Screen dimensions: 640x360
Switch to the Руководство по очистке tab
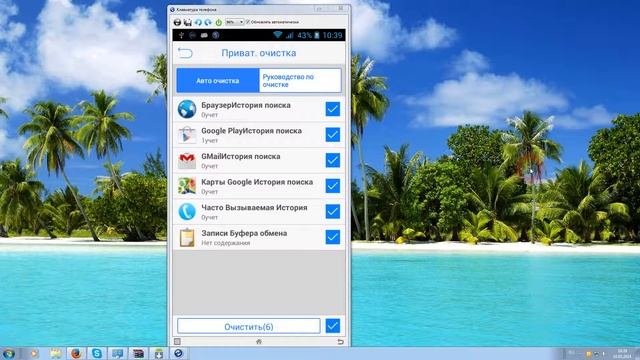[300, 80]
